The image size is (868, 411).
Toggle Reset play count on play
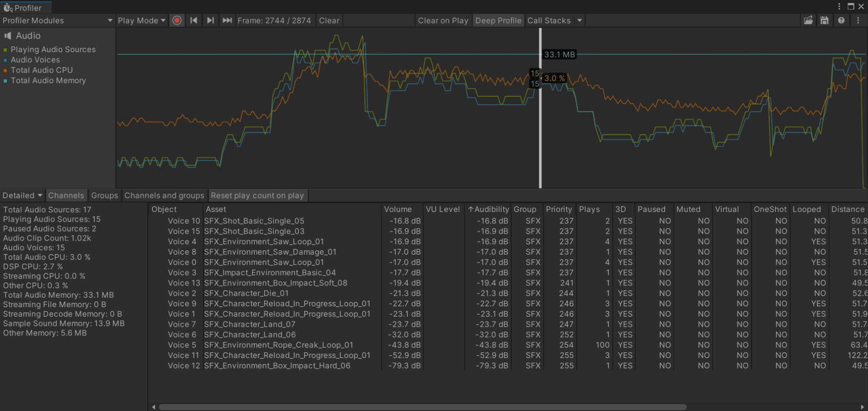click(257, 196)
